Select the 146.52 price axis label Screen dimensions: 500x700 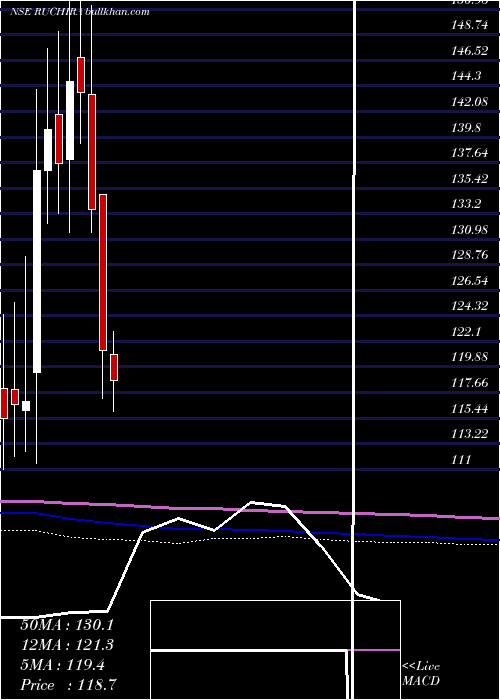(469, 51)
